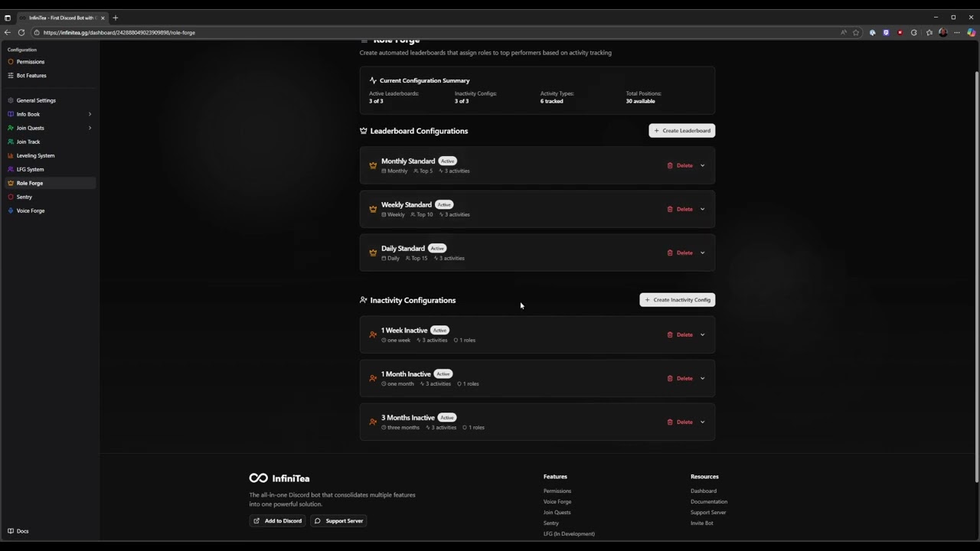Screen dimensions: 980x551
Task: Click the Add to Discord button
Action: click(277, 521)
